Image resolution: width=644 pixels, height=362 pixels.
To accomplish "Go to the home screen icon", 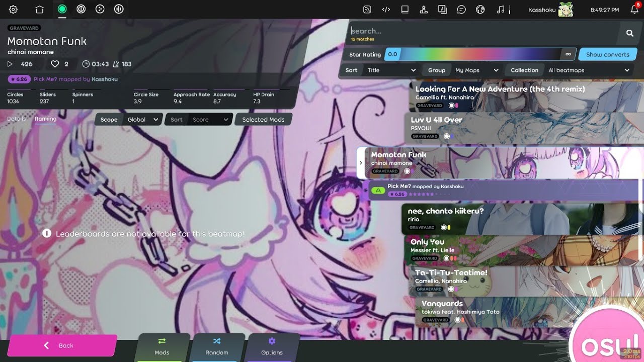I will [x=39, y=9].
